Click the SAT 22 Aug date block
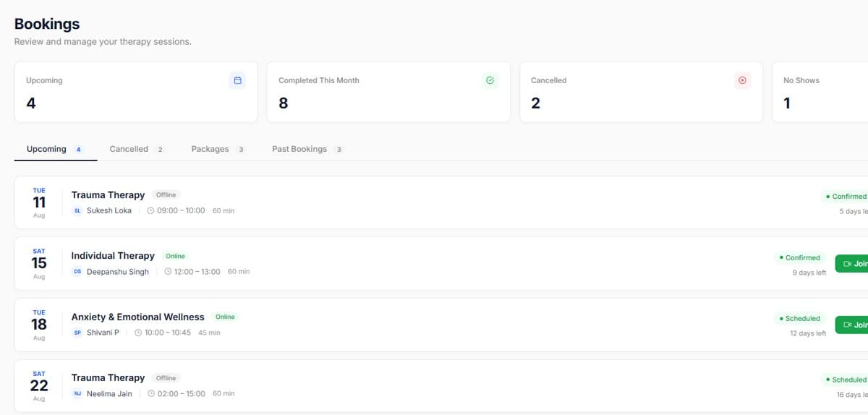 pos(39,386)
